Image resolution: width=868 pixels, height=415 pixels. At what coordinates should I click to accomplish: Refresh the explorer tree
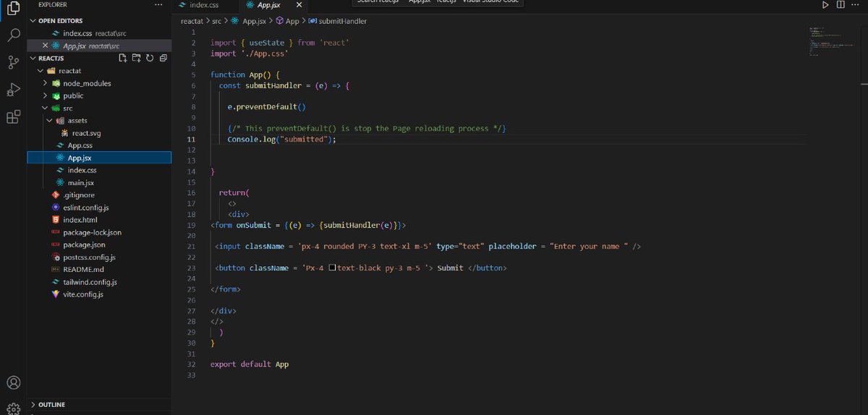(x=150, y=58)
